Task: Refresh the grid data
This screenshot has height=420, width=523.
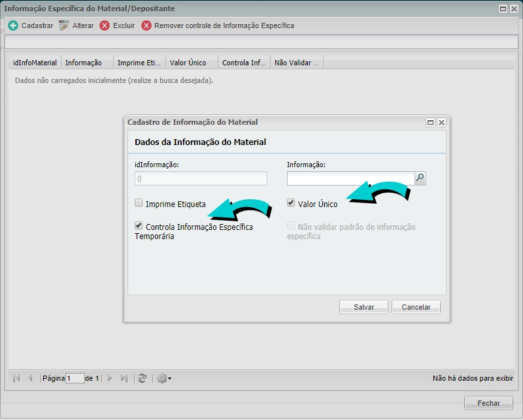Action: pos(143,378)
